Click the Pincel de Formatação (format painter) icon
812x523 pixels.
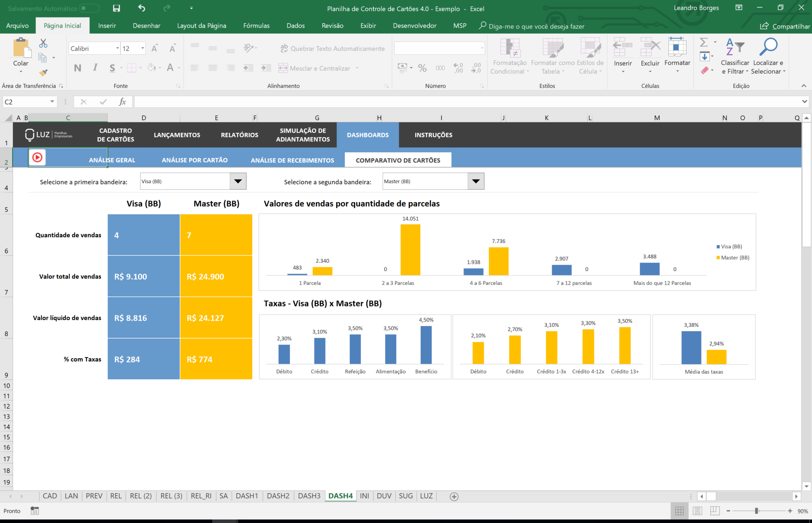(x=44, y=73)
